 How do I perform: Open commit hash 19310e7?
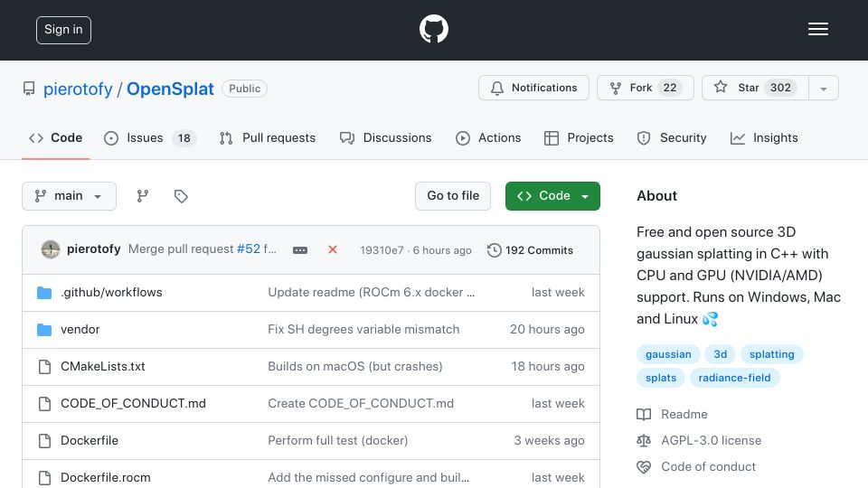click(382, 250)
